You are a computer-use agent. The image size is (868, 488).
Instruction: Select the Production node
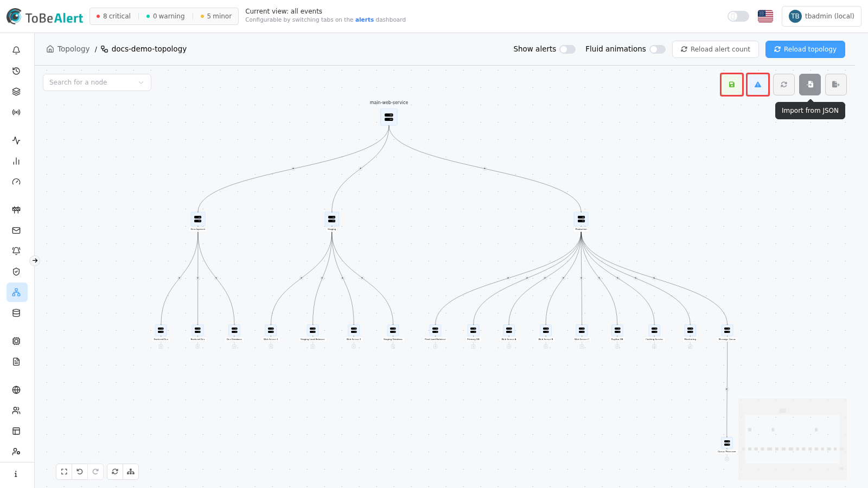coord(581,219)
